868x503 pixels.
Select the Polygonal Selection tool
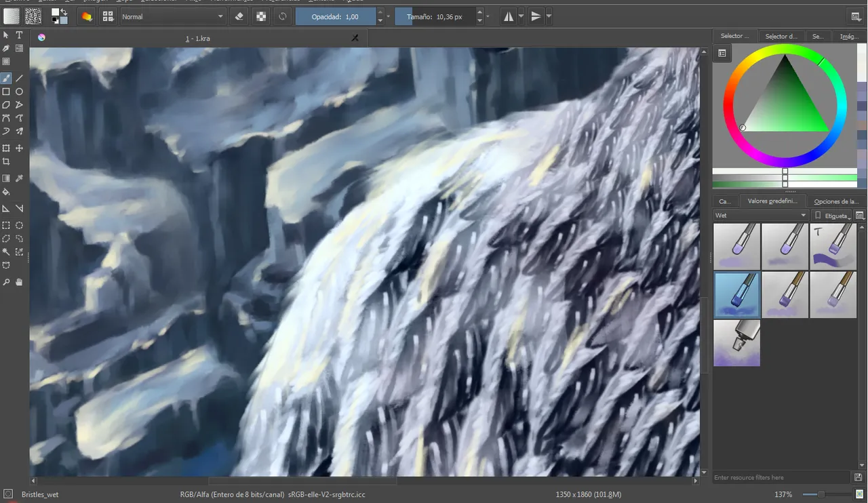(x=6, y=239)
